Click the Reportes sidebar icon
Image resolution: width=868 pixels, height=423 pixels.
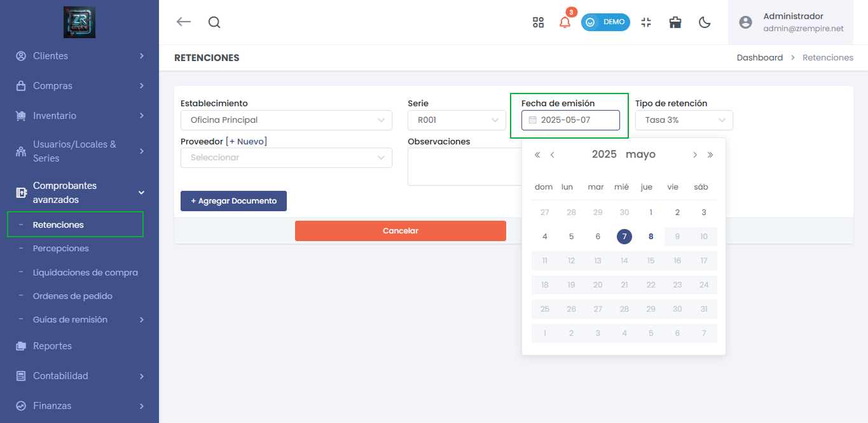tap(20, 346)
